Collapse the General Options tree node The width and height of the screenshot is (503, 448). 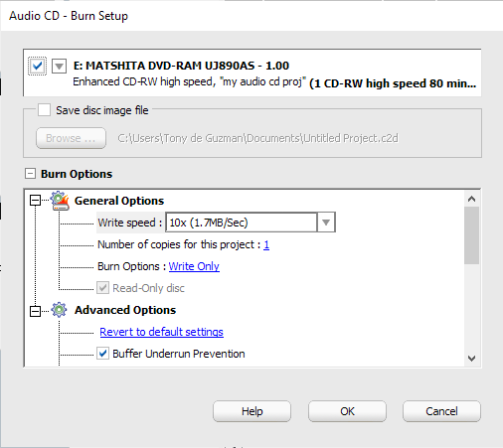35,201
